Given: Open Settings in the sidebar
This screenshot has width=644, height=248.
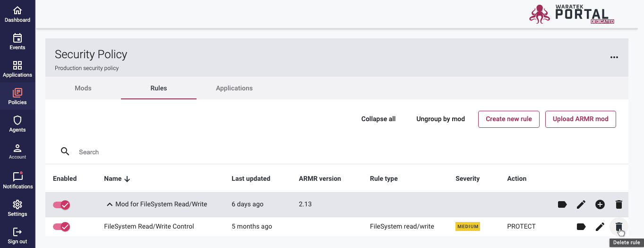Looking at the screenshot, I should [17, 208].
